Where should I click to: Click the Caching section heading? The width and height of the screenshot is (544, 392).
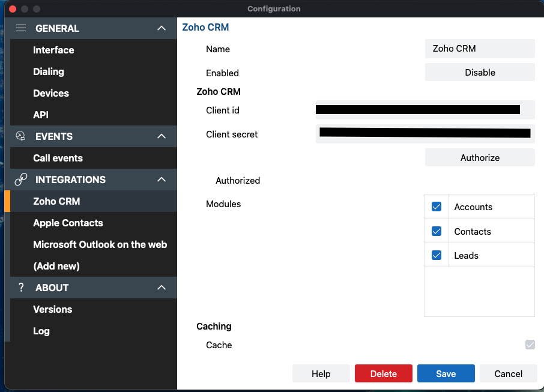pyautogui.click(x=214, y=326)
